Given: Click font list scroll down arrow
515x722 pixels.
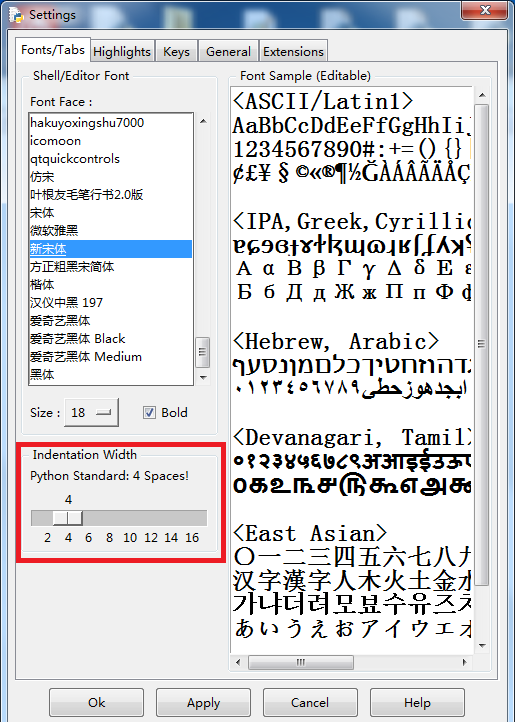Looking at the screenshot, I should point(203,377).
